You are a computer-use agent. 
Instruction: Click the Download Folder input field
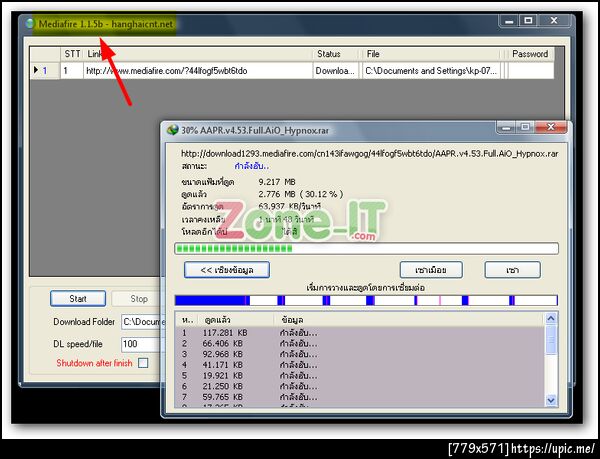(x=141, y=322)
